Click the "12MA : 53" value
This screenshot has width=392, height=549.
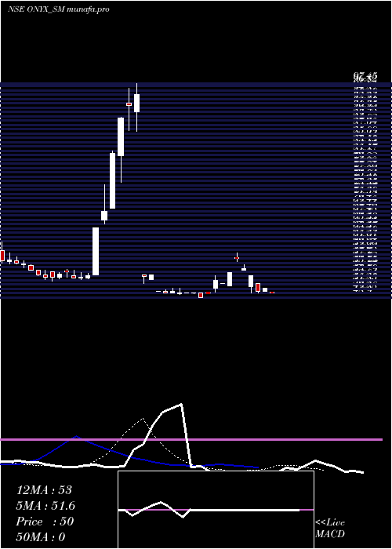44,490
